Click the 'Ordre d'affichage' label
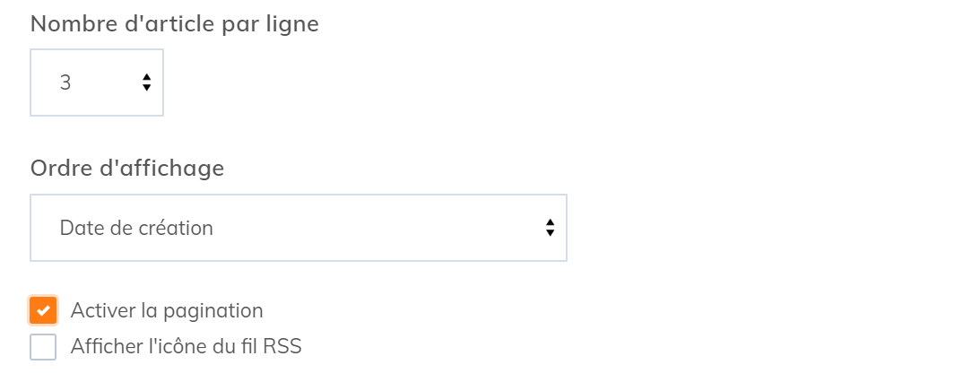The width and height of the screenshot is (980, 382). 127,168
